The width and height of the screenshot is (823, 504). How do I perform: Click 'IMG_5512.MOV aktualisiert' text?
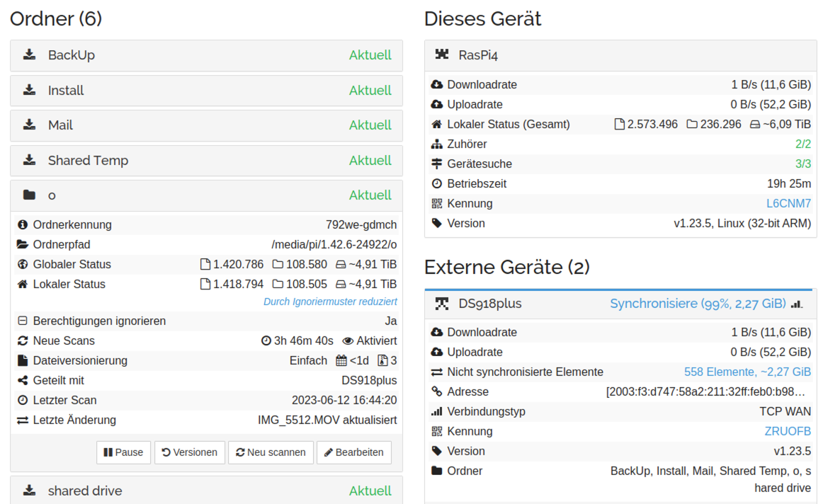tap(327, 420)
